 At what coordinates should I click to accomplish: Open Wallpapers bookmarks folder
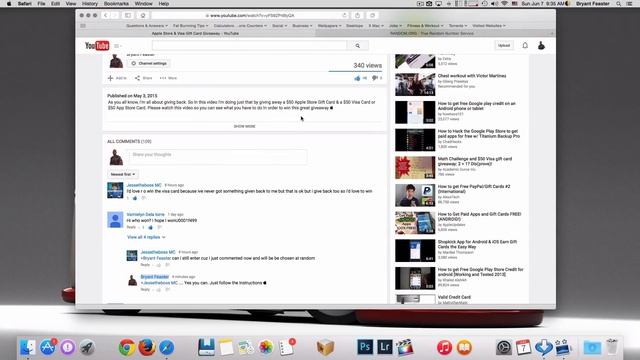pos(329,26)
